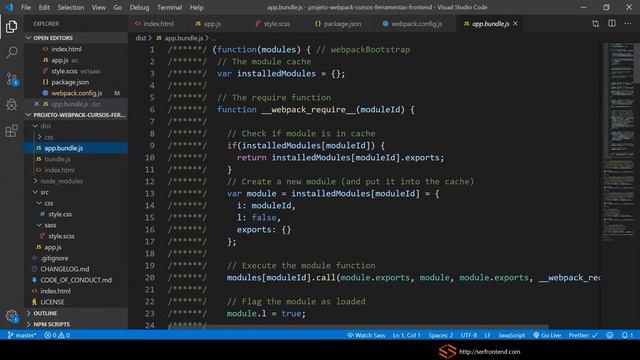Click the master git branch indicator
The height and width of the screenshot is (360, 640).
[x=22, y=335]
